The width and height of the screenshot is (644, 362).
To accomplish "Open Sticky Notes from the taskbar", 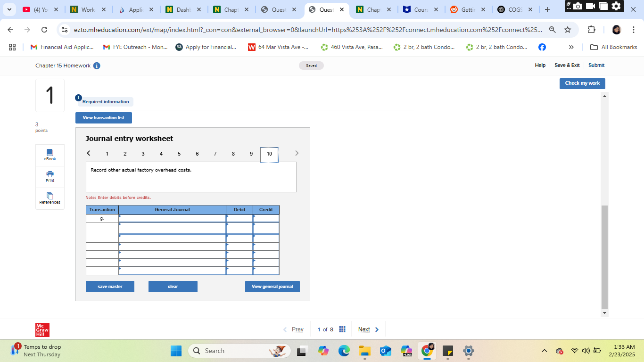I will click(x=448, y=351).
